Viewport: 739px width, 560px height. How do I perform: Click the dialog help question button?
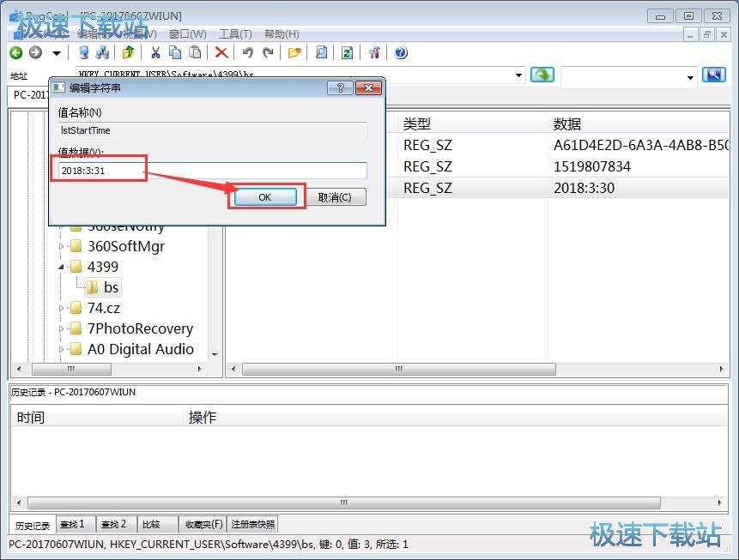pos(340,88)
